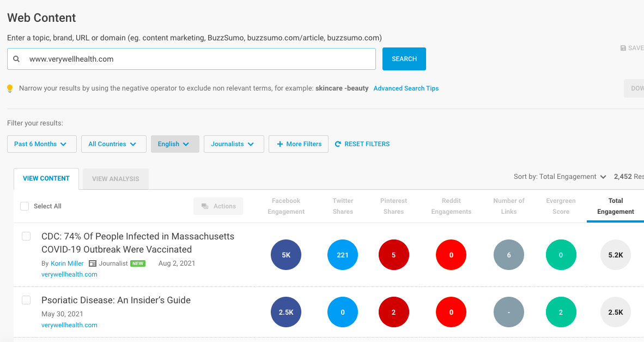
Task: Tick the checkbox for the CDC Massachusetts article
Action: click(26, 236)
